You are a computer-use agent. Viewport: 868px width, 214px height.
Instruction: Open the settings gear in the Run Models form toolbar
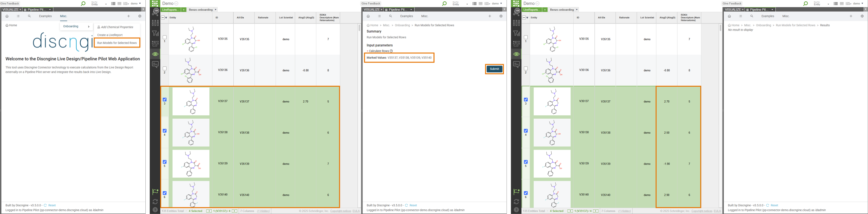[501, 16]
